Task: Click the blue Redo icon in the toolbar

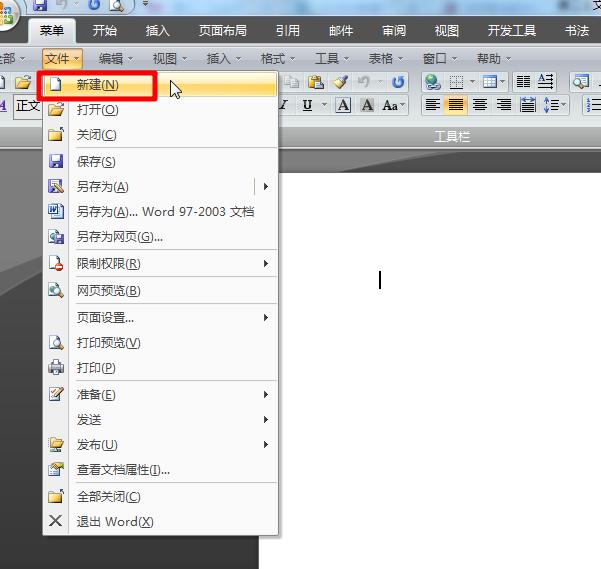Action: tap(398, 82)
